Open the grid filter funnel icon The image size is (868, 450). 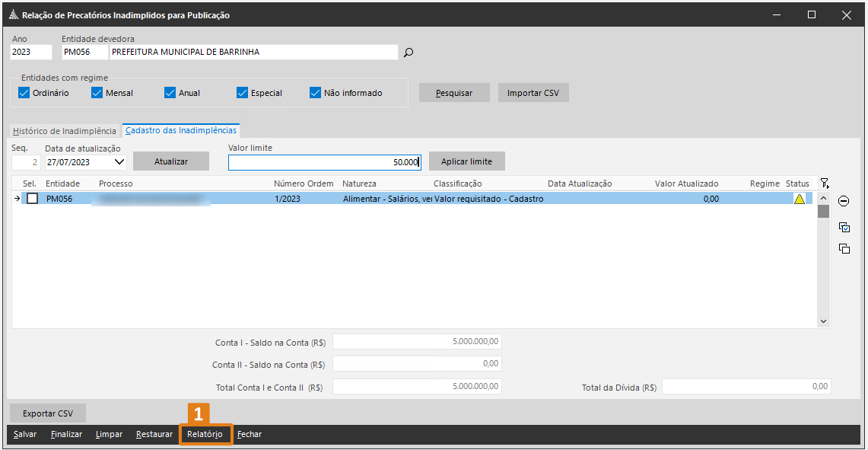coord(824,184)
